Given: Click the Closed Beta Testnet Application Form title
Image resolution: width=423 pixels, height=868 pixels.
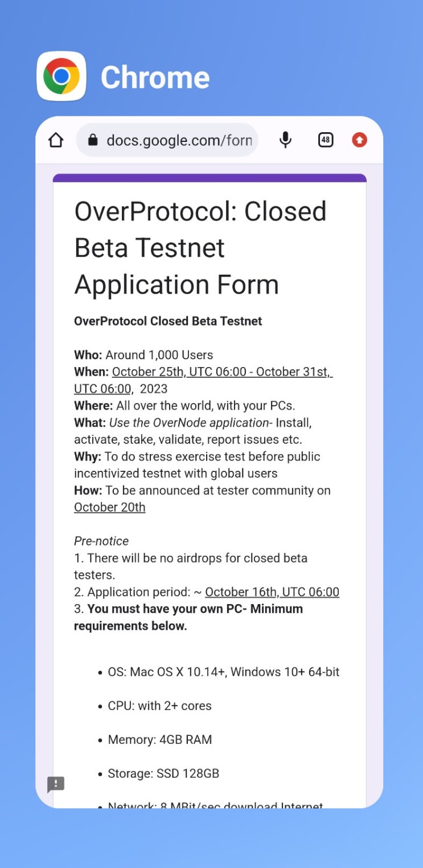Looking at the screenshot, I should click(x=200, y=248).
